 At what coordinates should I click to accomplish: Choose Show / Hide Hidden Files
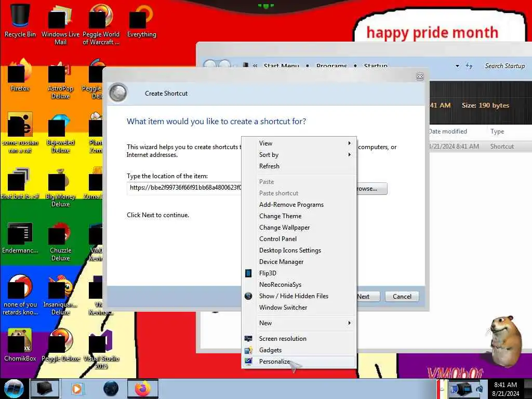(x=299, y=296)
